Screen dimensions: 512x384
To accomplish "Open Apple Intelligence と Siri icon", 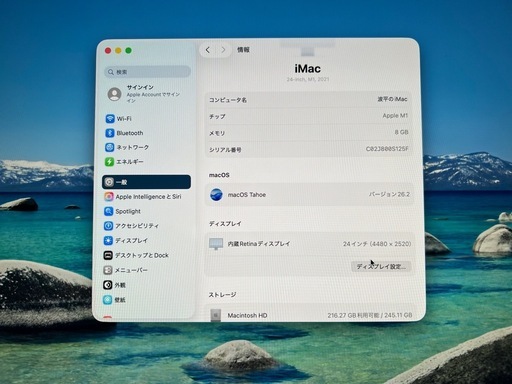I will [109, 197].
